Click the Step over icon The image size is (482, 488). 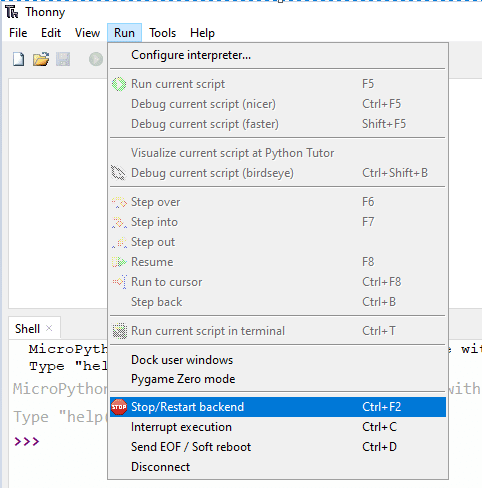(119, 202)
